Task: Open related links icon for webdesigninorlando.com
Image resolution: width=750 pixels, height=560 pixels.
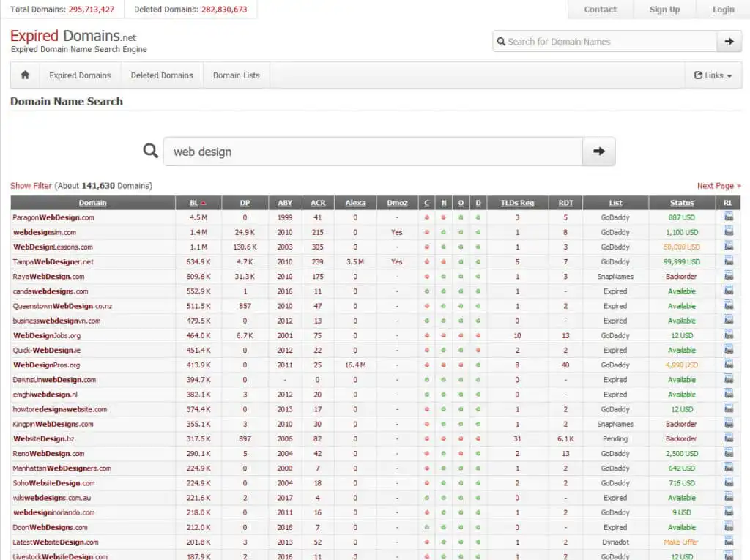Action: coord(728,512)
